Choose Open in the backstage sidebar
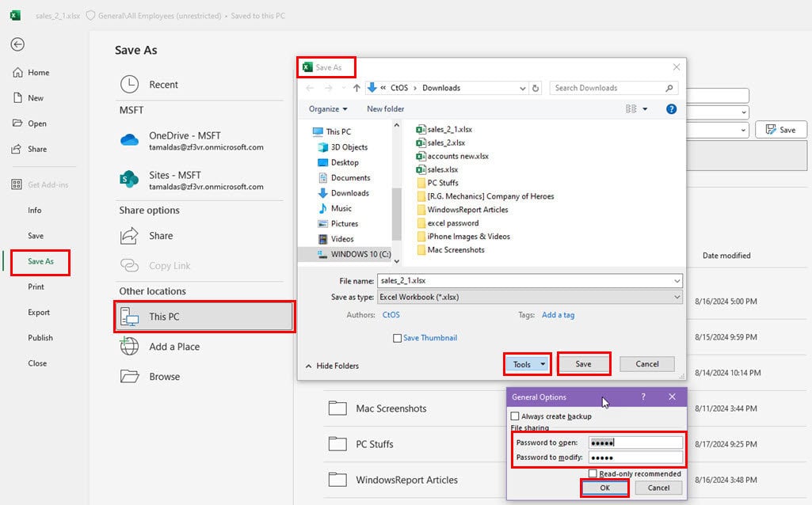 pyautogui.click(x=30, y=123)
